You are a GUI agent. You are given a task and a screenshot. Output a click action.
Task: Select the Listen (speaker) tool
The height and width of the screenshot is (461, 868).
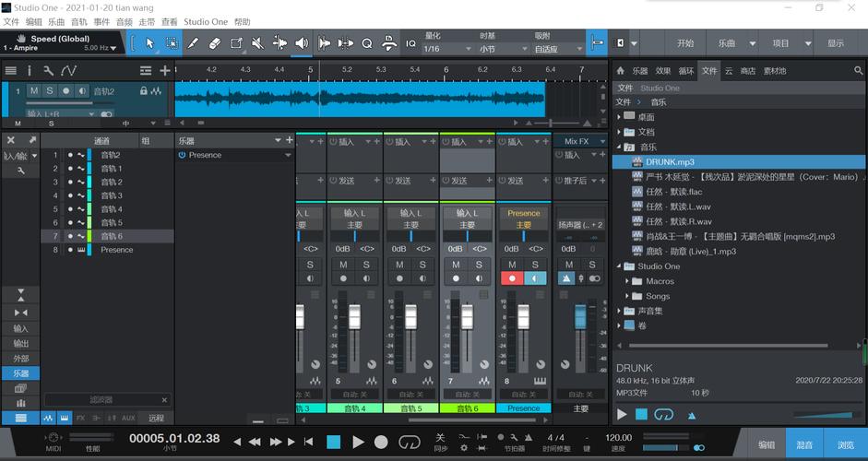(x=302, y=43)
